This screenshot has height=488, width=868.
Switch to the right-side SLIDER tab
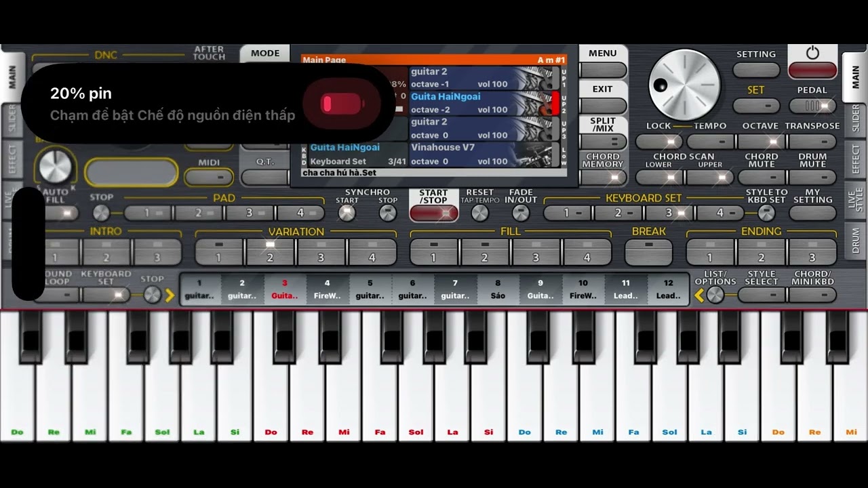(x=854, y=118)
